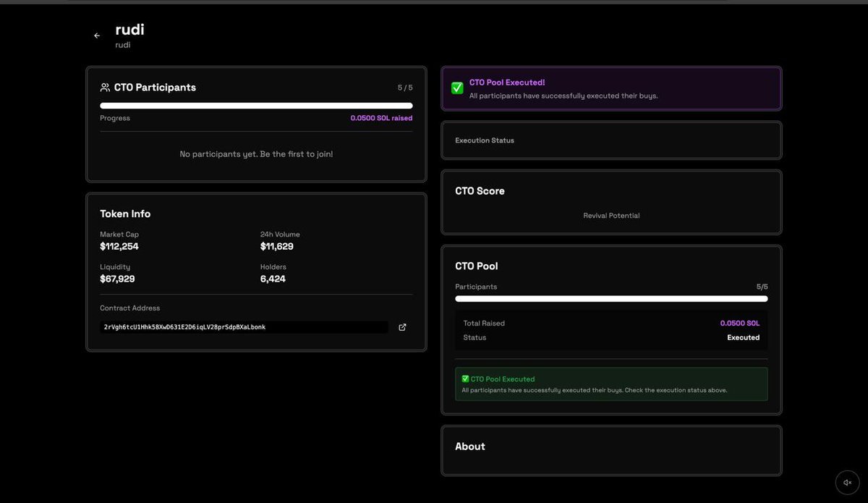The height and width of the screenshot is (503, 868).
Task: Select the contract address input field
Action: click(244, 327)
